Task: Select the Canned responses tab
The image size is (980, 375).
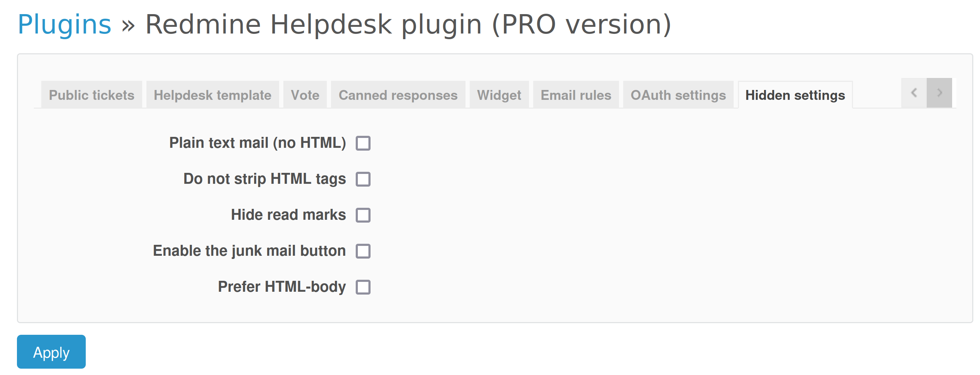Action: [398, 95]
